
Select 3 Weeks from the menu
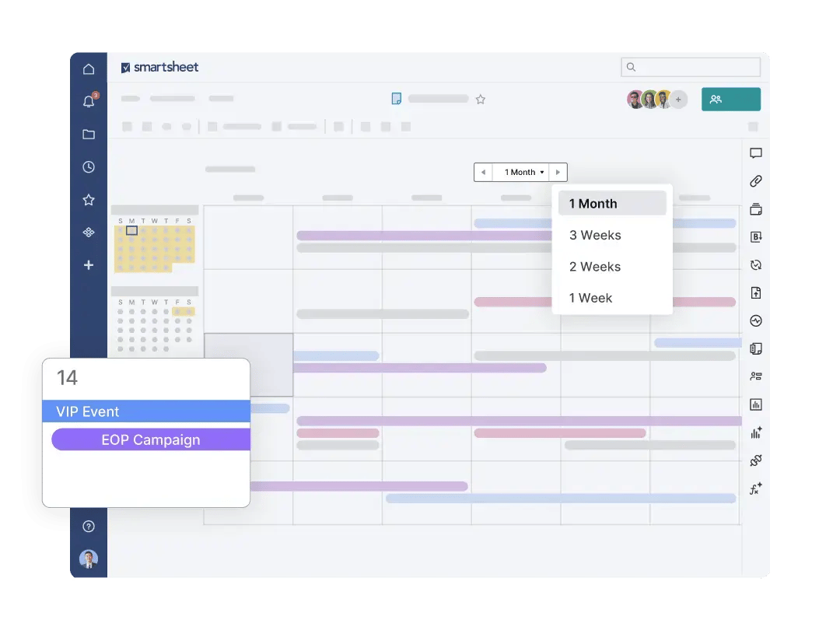(595, 235)
